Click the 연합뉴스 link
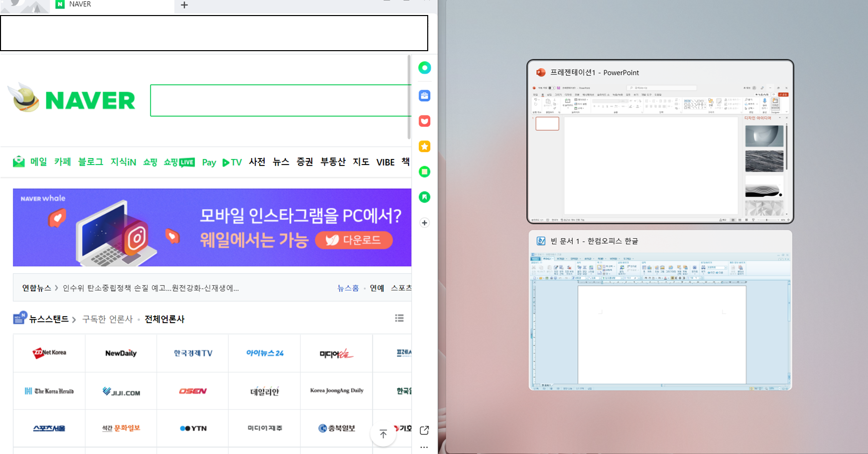This screenshot has width=868, height=454. pos(37,288)
